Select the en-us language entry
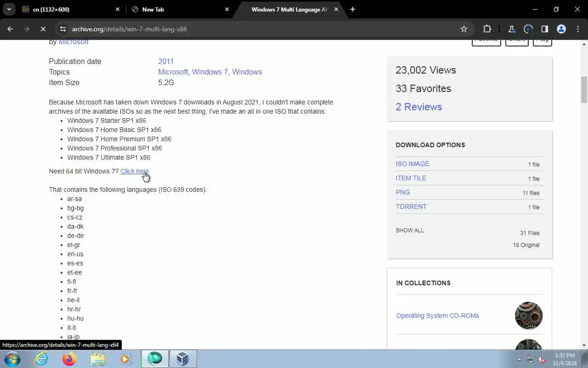588x368 pixels. pyautogui.click(x=75, y=254)
